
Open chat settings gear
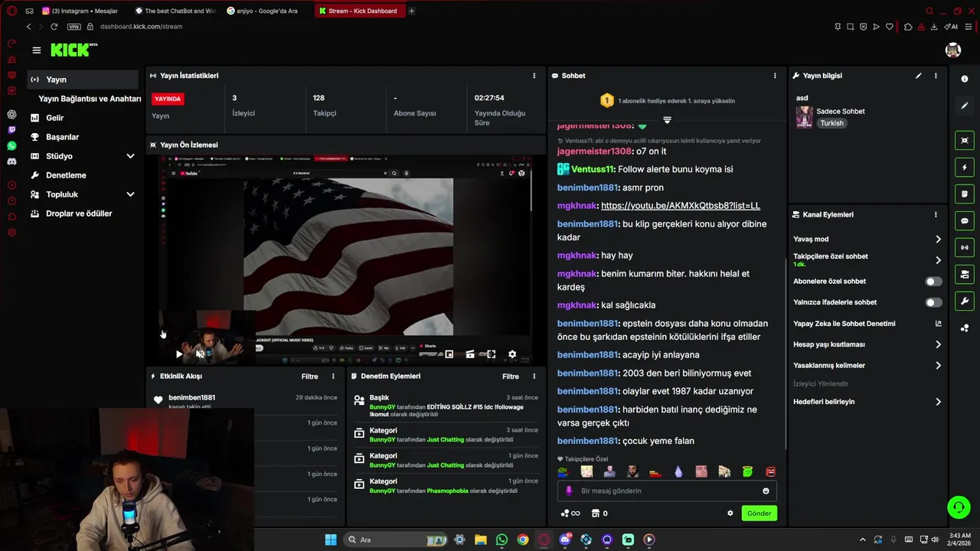point(730,514)
